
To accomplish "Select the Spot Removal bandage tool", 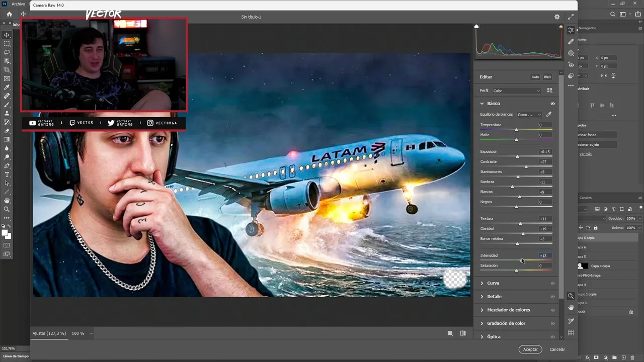I will pyautogui.click(x=571, y=41).
